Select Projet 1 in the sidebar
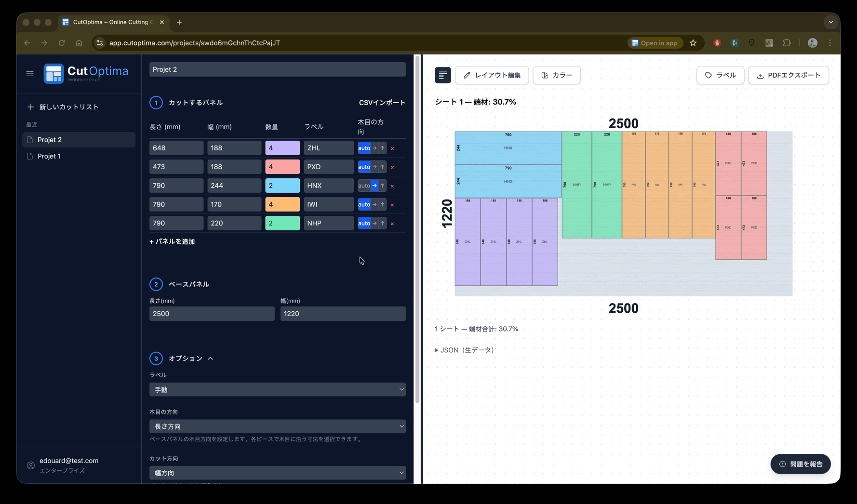The height and width of the screenshot is (504, 857). pos(49,156)
